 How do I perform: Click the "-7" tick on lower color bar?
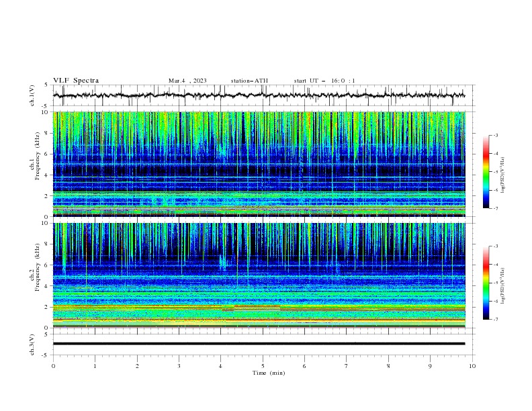point(495,320)
